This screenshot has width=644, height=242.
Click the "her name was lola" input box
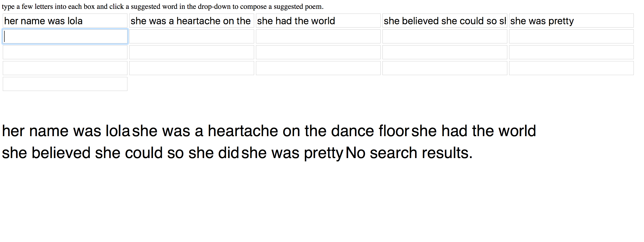click(65, 21)
